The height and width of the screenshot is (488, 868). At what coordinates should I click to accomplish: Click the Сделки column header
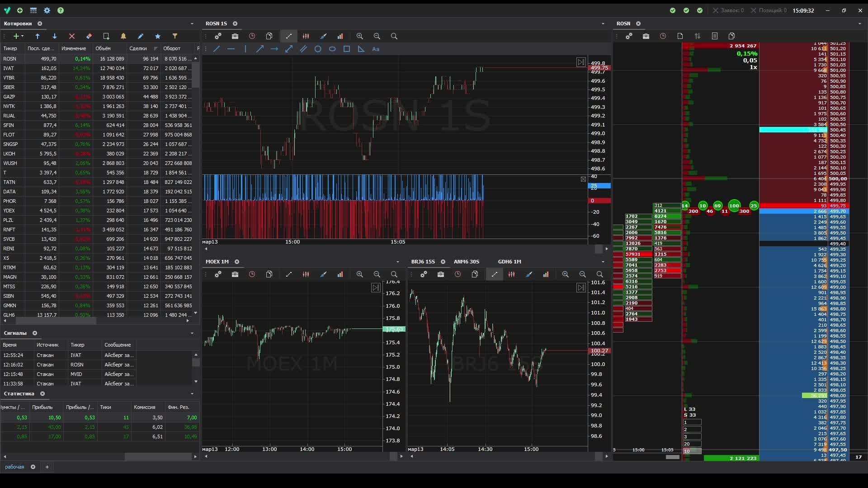point(138,48)
